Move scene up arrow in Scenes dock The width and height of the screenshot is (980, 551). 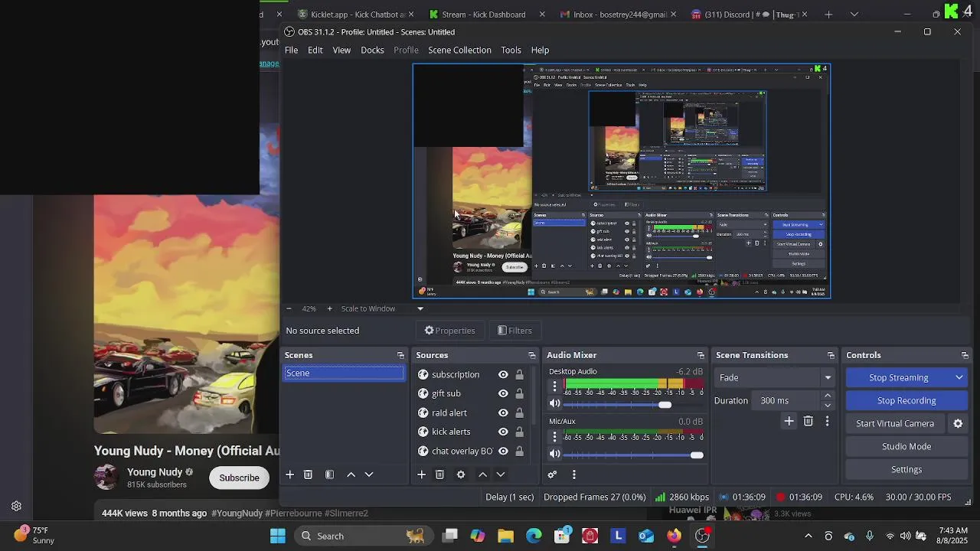pyautogui.click(x=351, y=474)
